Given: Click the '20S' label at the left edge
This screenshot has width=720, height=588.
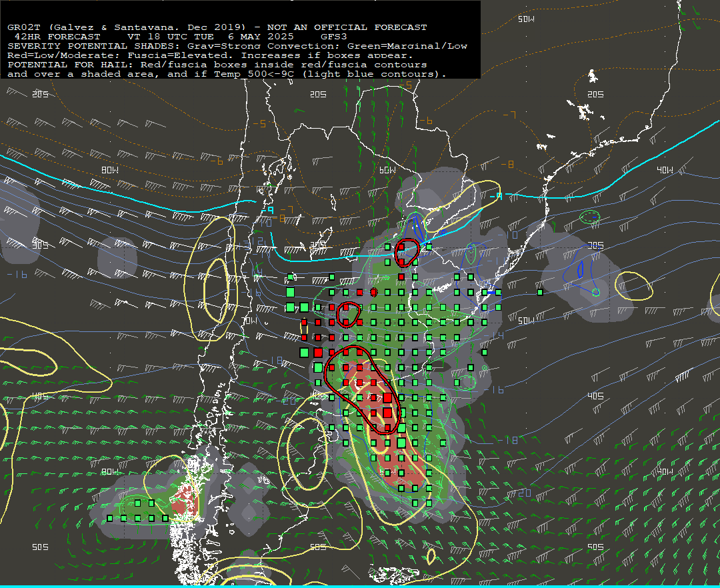Looking at the screenshot, I should (x=41, y=94).
